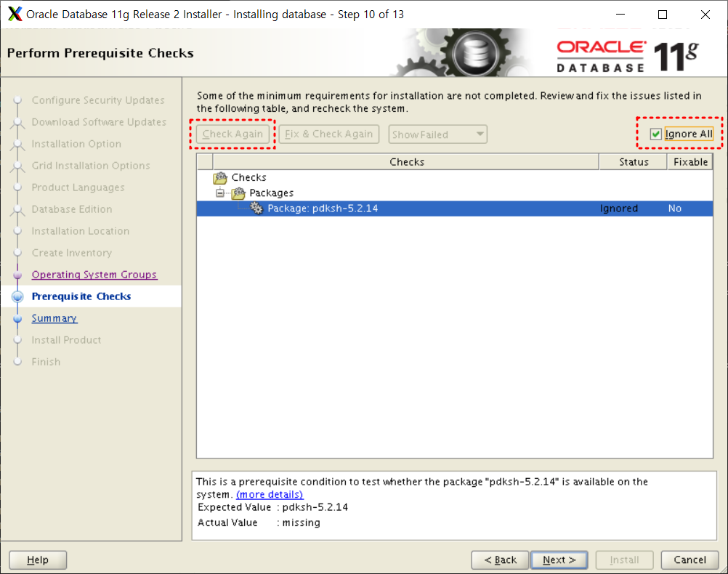Click the Installation Option step
728x574 pixels.
[76, 144]
